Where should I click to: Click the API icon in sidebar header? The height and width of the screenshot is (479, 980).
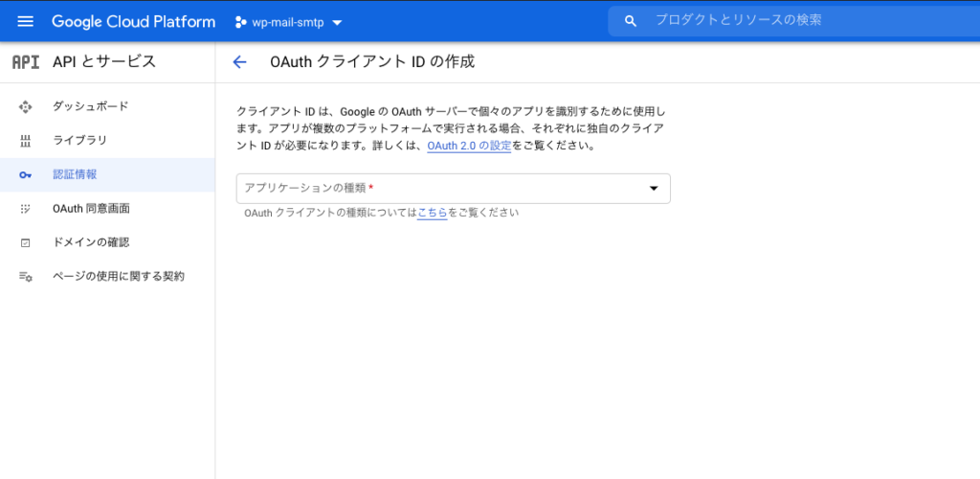[26, 62]
